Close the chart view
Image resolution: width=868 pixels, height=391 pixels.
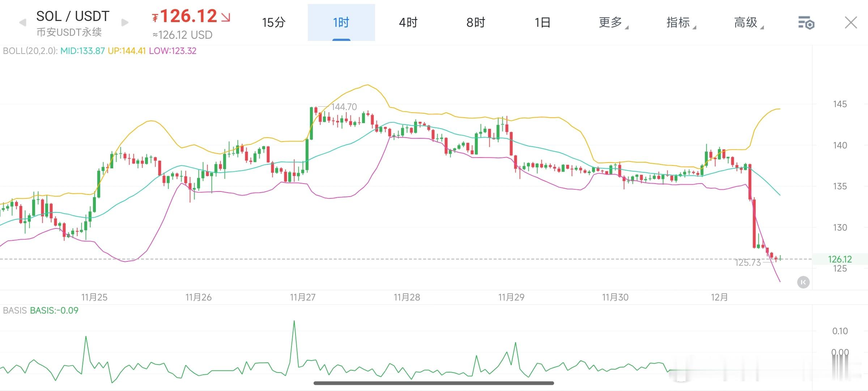[x=851, y=22]
